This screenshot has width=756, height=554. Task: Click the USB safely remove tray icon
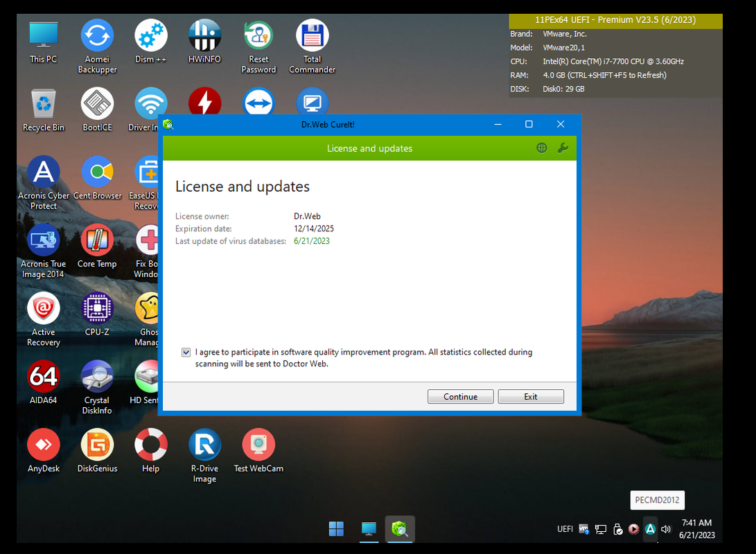tap(617, 530)
